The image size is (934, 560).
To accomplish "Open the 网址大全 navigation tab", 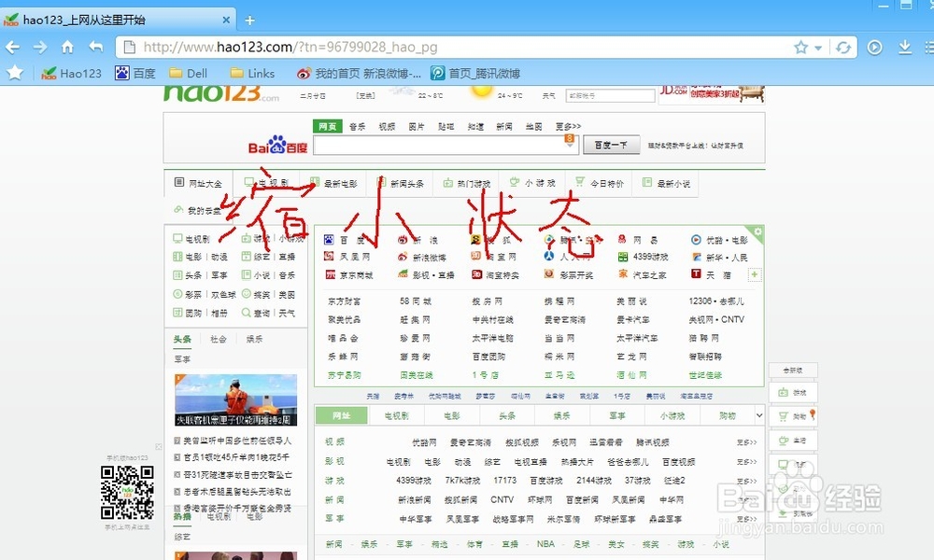I will pos(198,183).
